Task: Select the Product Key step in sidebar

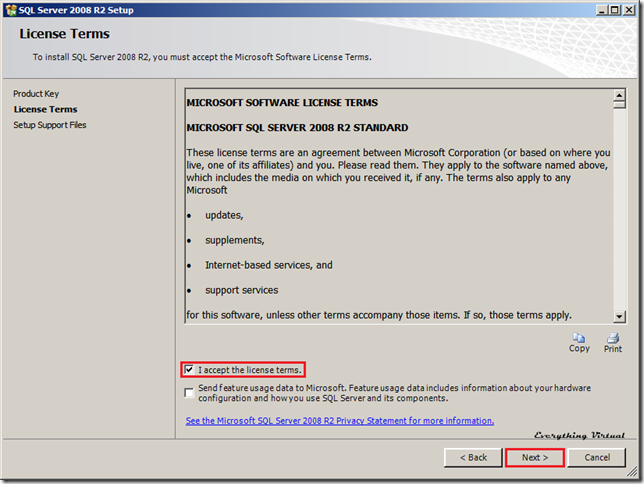Action: (36, 94)
